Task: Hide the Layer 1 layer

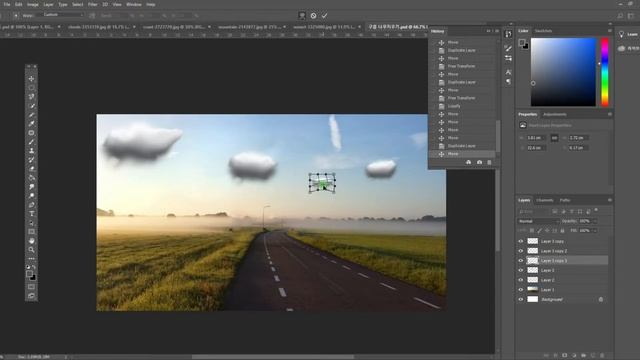Action: coord(521,289)
